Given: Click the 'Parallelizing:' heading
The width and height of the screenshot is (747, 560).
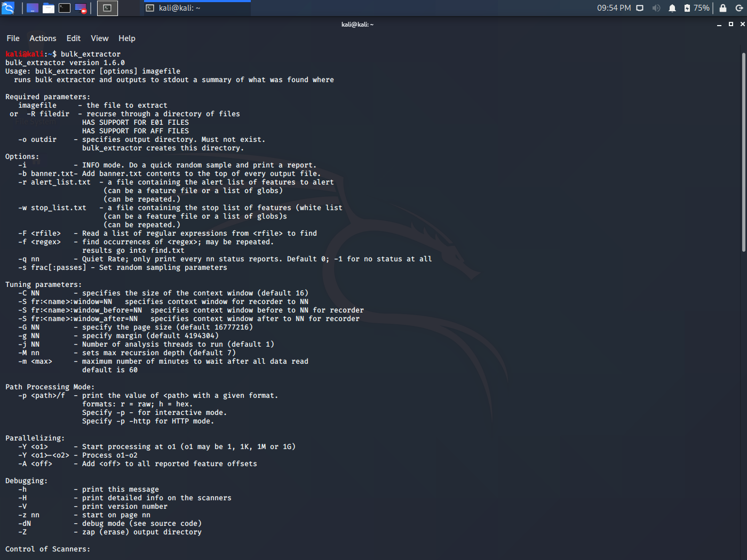Looking at the screenshot, I should 35,438.
